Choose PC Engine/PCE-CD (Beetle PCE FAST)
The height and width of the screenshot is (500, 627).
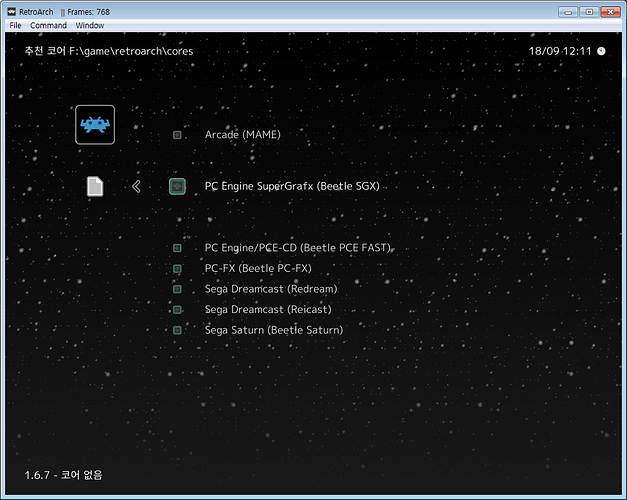point(298,248)
